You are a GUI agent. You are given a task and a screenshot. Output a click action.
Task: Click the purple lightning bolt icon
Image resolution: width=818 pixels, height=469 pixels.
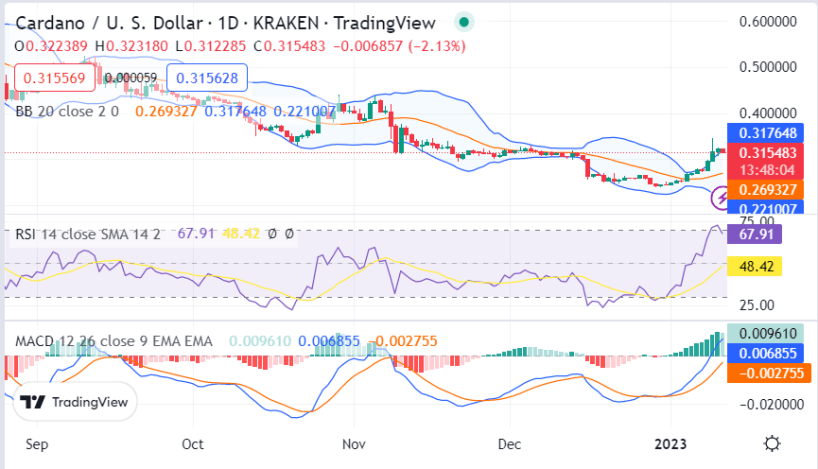click(x=720, y=198)
